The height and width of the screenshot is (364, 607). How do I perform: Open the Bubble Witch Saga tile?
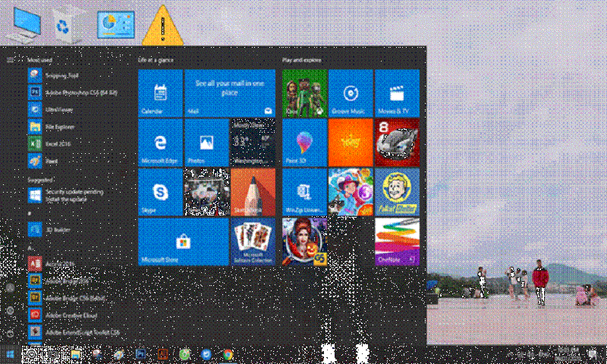coord(351,193)
